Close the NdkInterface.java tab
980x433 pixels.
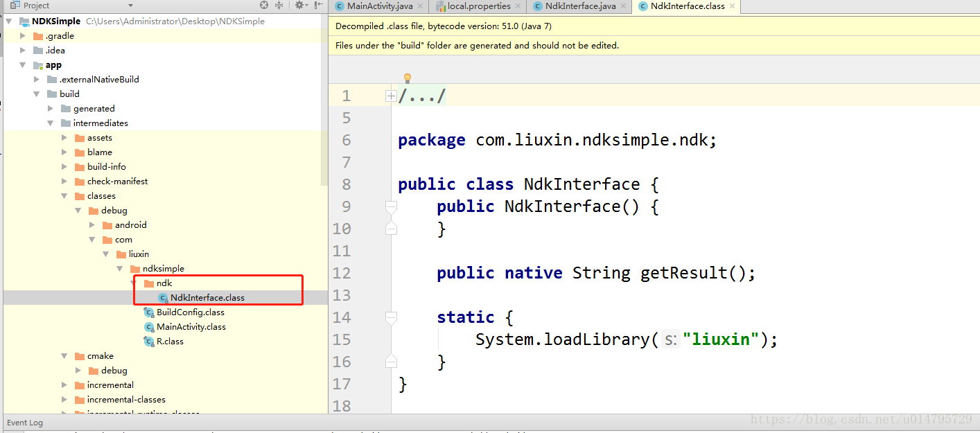point(623,6)
